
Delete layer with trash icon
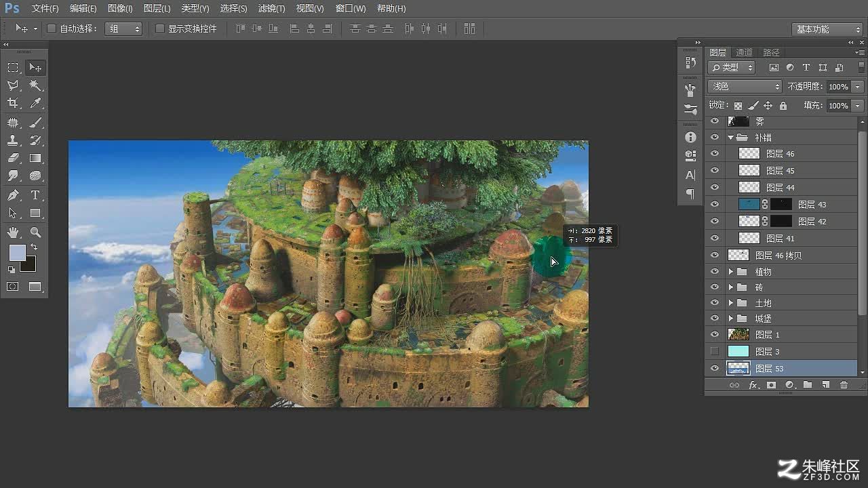click(844, 385)
